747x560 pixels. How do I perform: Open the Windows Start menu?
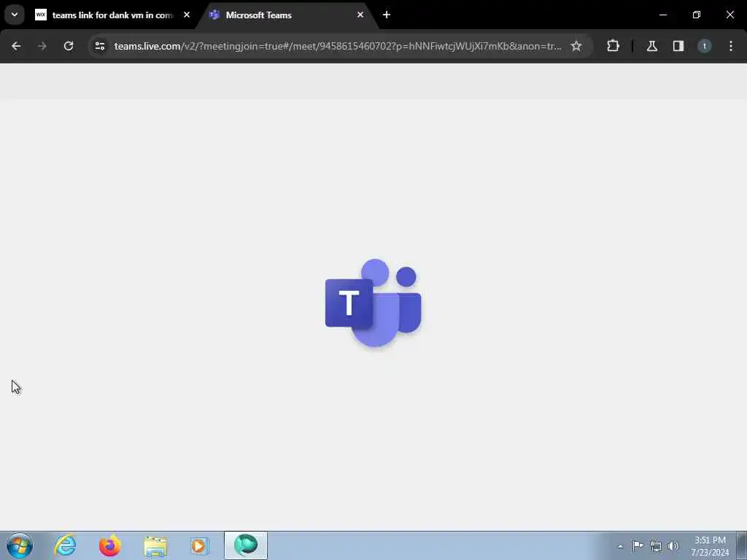tap(20, 545)
